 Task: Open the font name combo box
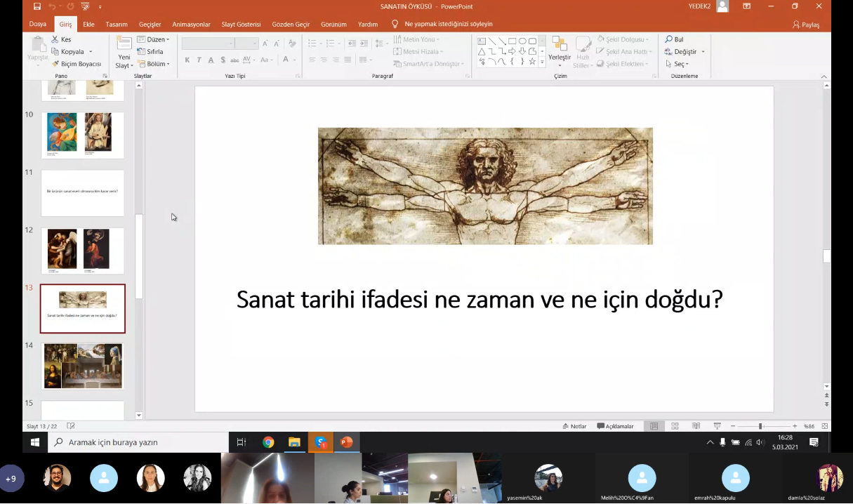[208, 44]
